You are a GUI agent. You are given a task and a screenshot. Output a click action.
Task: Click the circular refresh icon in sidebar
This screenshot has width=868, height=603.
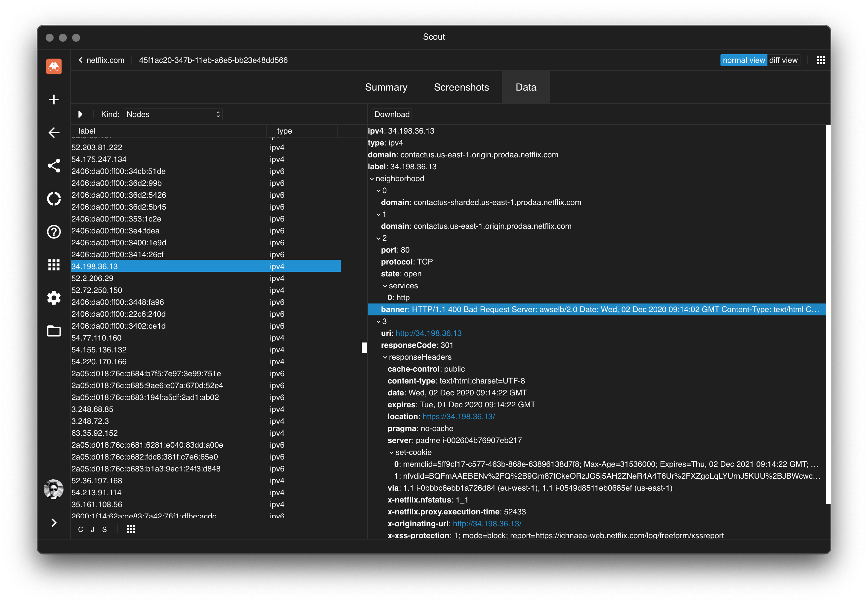[54, 199]
